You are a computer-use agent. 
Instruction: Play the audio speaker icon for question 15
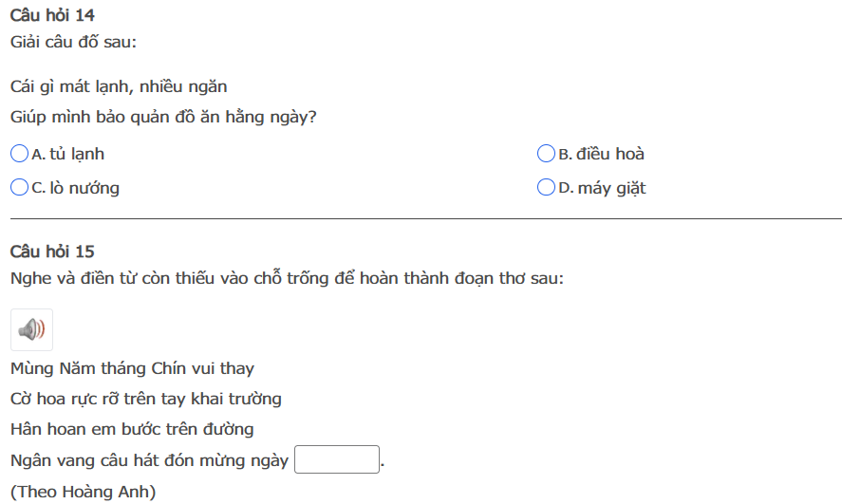tap(31, 329)
